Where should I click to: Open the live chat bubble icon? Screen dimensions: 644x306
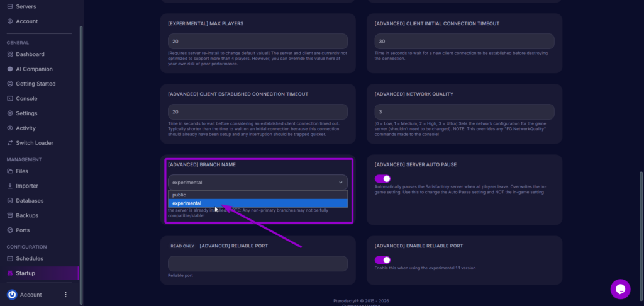(620, 289)
